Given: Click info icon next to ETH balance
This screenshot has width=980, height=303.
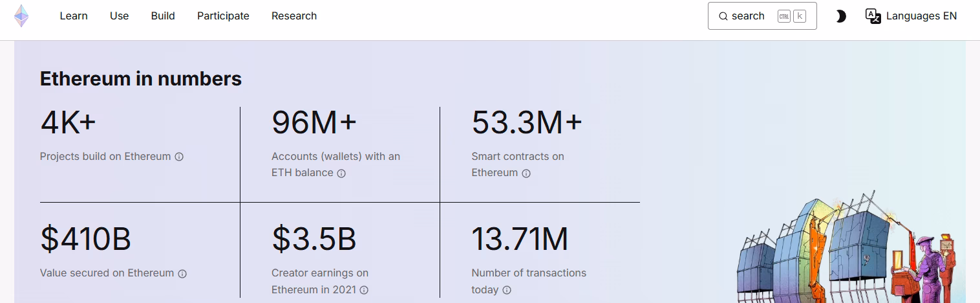Looking at the screenshot, I should tap(341, 174).
